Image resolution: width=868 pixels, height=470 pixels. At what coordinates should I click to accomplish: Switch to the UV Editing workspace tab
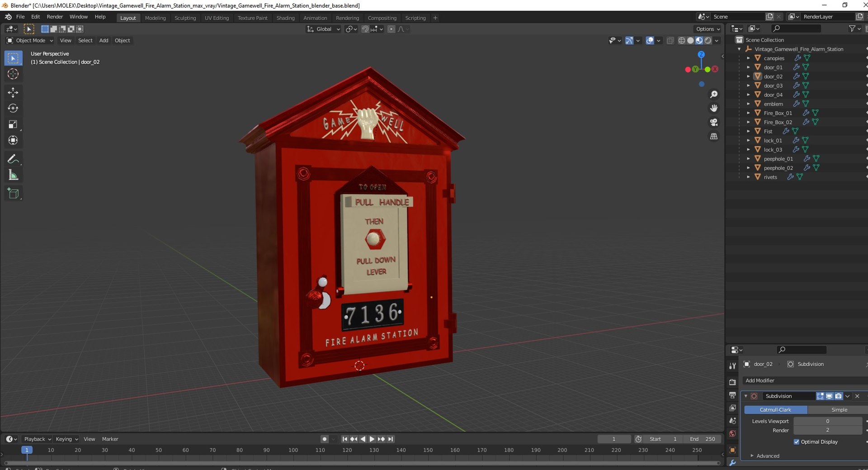point(217,18)
